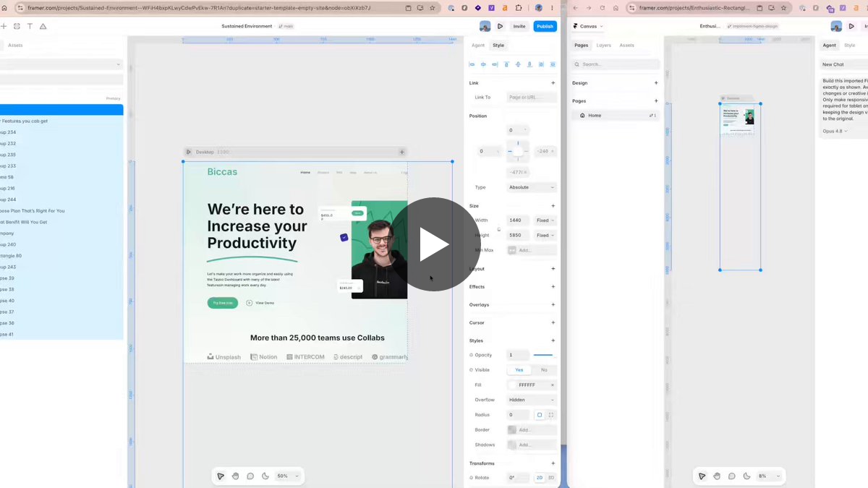Align bottom edges icon in Style panel
This screenshot has height=488, width=868.
point(529,64)
